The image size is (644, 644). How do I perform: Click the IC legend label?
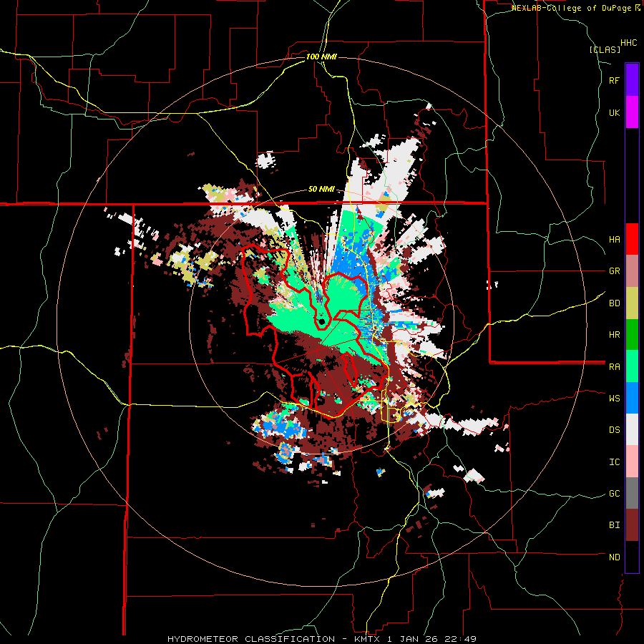point(614,462)
